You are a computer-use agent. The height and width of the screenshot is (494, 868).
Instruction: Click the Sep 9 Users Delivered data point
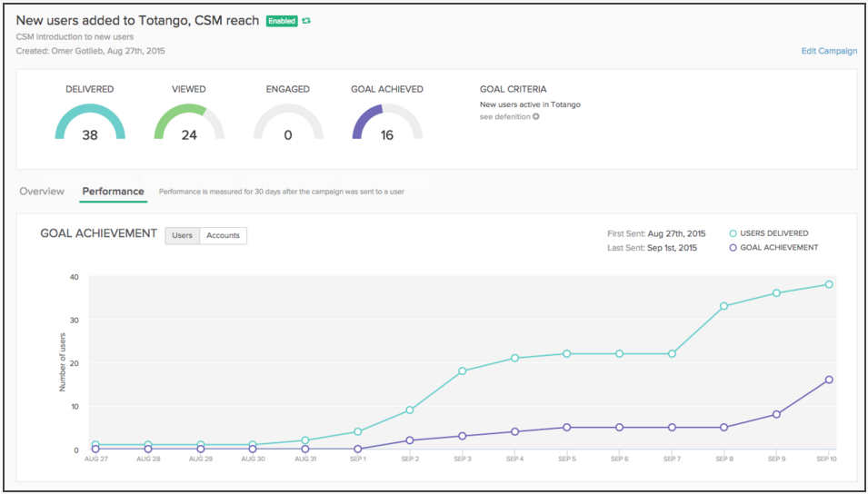coord(777,293)
